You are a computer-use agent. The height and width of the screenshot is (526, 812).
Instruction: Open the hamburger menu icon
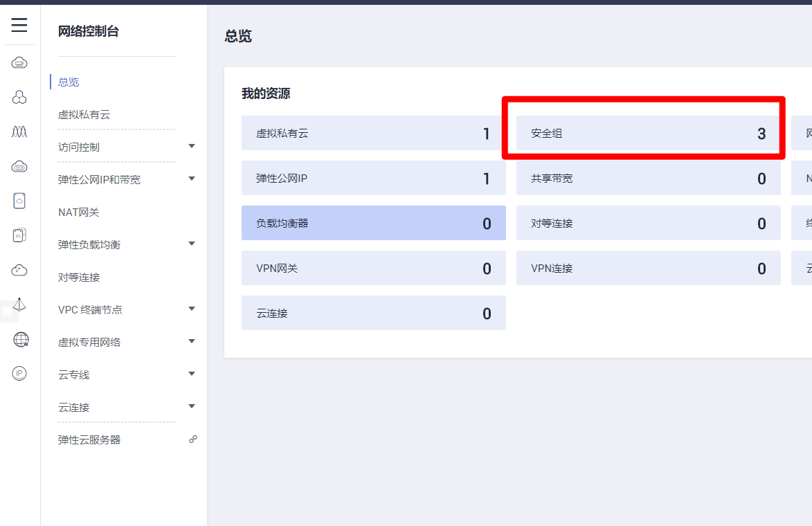coord(19,25)
